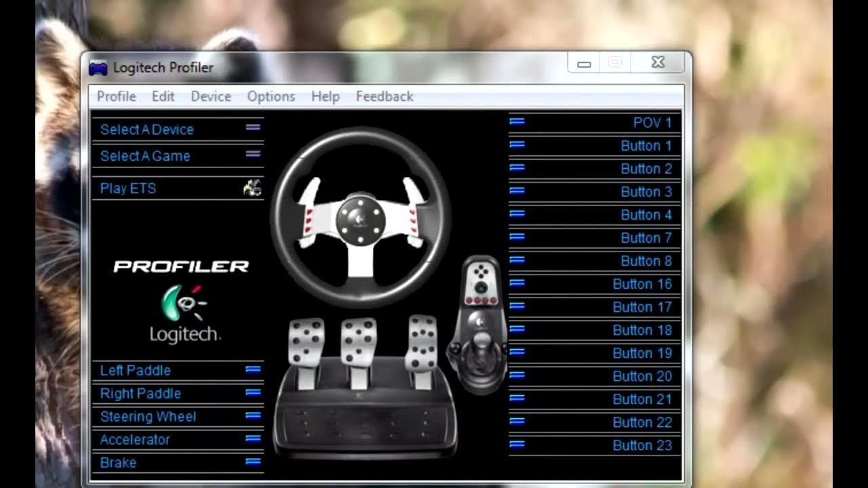The image size is (868, 488).
Task: Select the Right Paddle assignment
Action: pyautogui.click(x=140, y=393)
